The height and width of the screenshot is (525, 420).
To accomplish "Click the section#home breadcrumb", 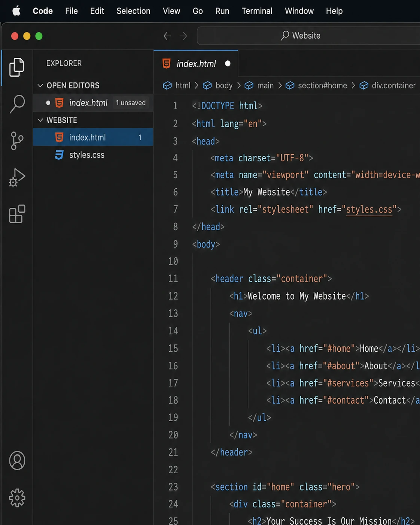I will coord(322,85).
